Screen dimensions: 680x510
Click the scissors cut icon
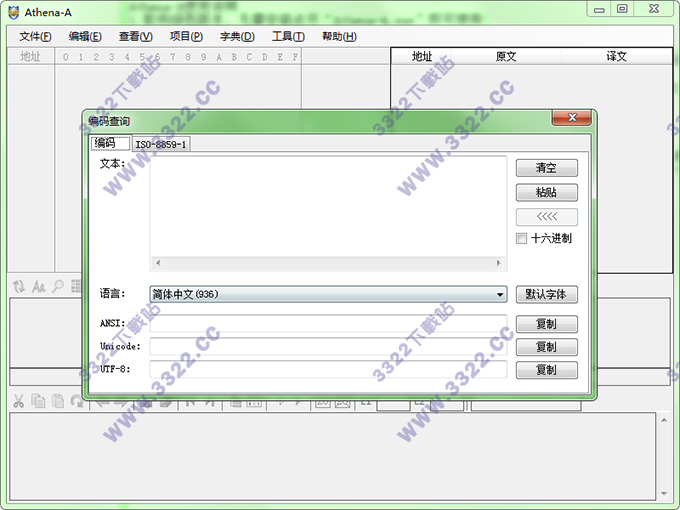pos(18,401)
